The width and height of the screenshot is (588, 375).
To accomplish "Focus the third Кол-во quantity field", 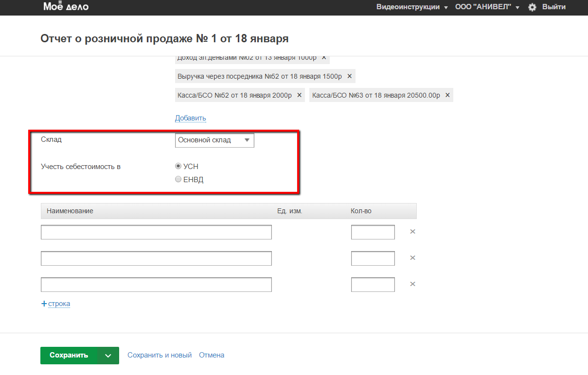I will pyautogui.click(x=373, y=285).
